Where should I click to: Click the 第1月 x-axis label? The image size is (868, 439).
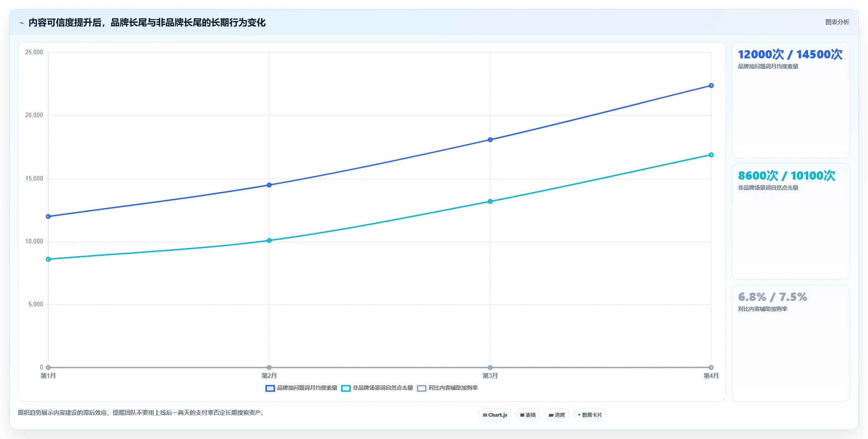point(48,376)
